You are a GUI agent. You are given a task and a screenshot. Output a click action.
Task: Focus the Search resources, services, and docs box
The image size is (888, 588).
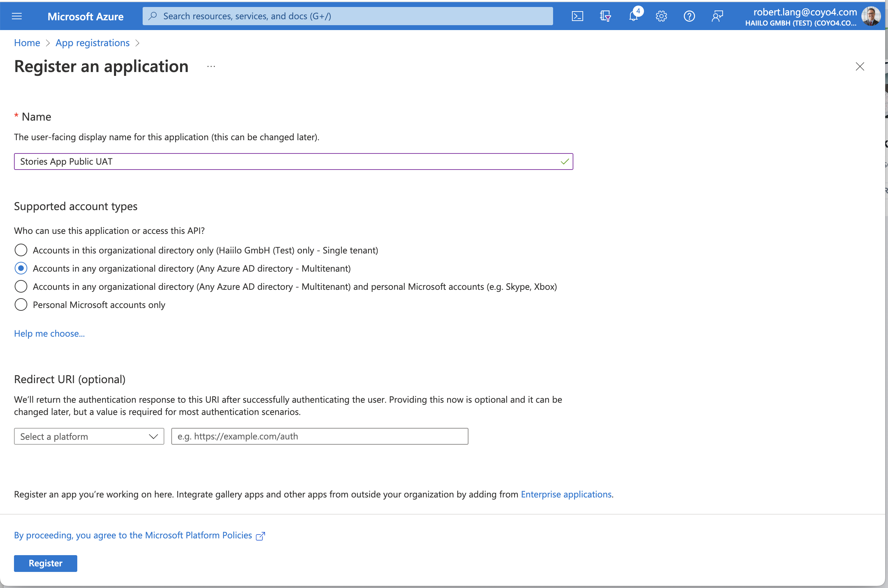coord(348,16)
